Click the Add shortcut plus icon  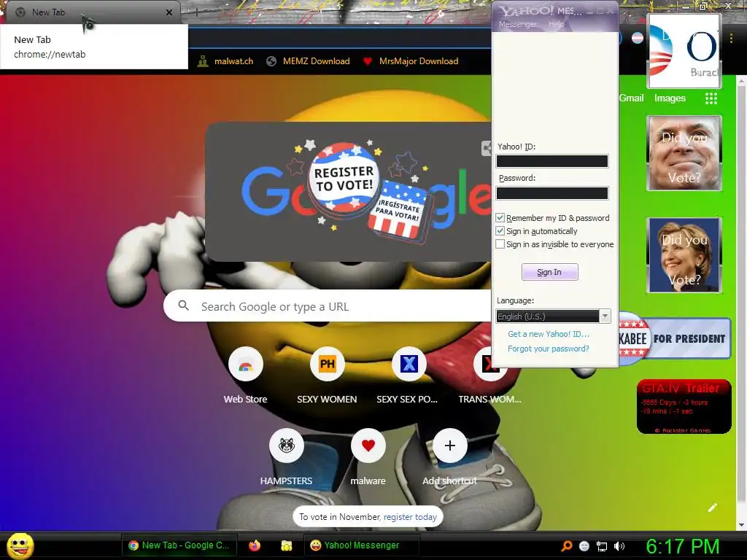(x=449, y=446)
